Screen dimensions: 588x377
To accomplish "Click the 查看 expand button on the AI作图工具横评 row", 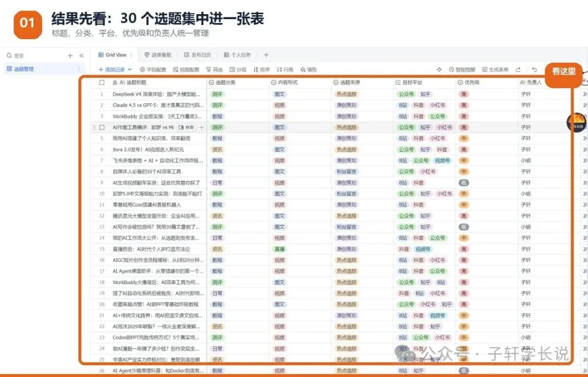I will [186, 127].
